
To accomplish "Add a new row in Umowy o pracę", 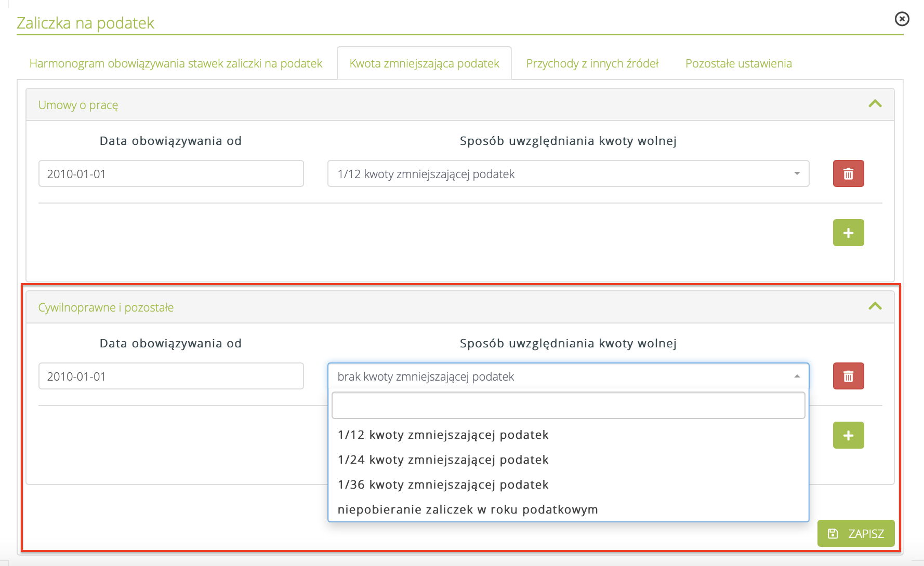I will pos(848,233).
